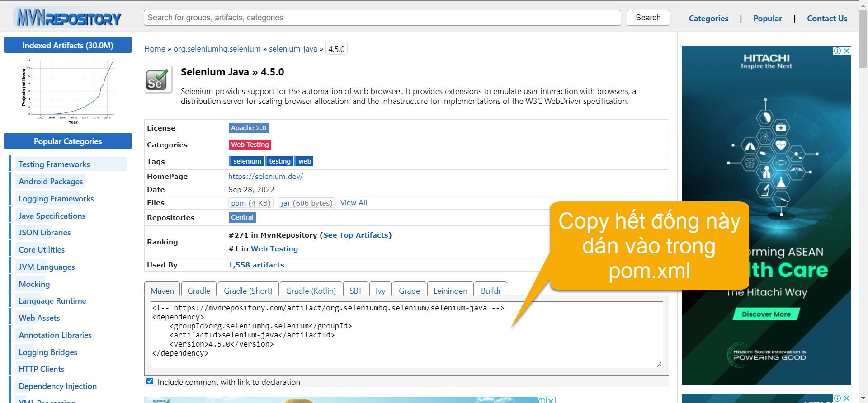Toggle Include comment with link to declaration

(x=150, y=381)
